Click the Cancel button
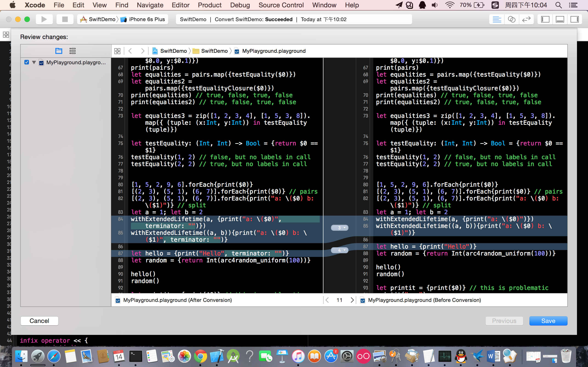588x367 pixels. [39, 320]
